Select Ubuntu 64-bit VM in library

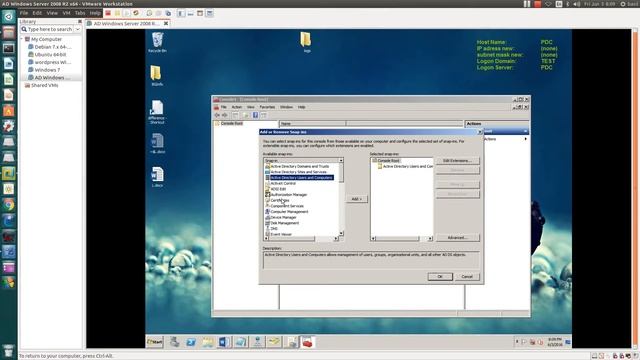click(x=47, y=54)
